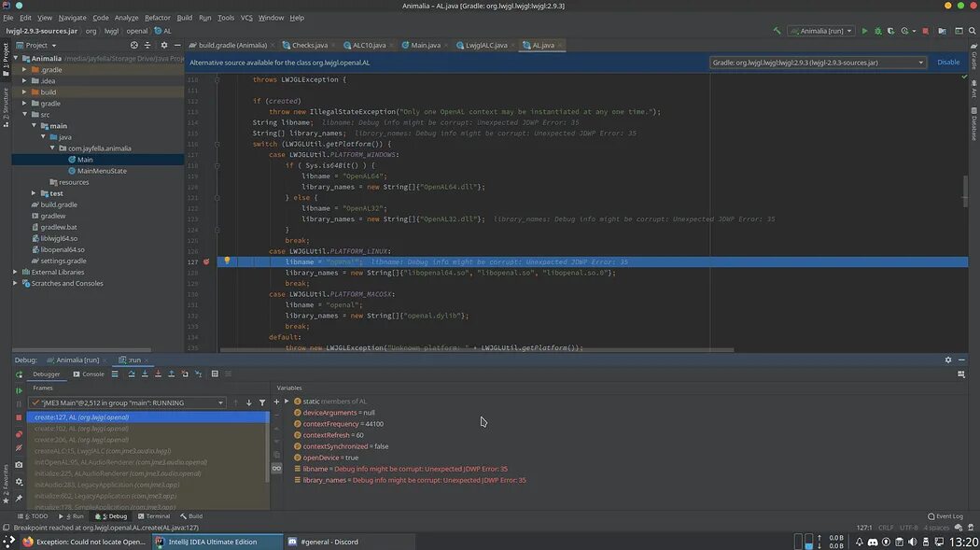Viewport: 980px width, 550px height.
Task: Click Frames panel vertical scrollbar
Action: tap(268, 447)
